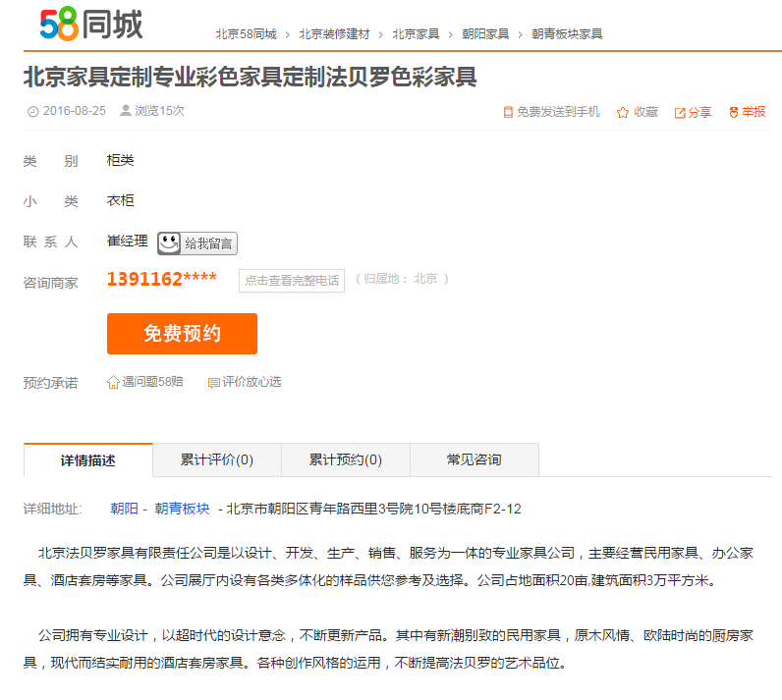This screenshot has height=700, width=782.
Task: Switch to the 常见咨询 tab
Action: [475, 459]
